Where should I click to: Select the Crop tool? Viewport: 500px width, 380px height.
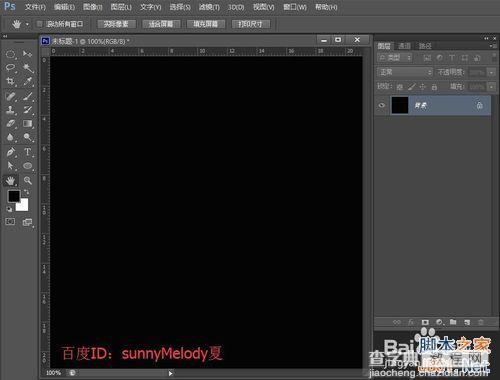pyautogui.click(x=11, y=81)
